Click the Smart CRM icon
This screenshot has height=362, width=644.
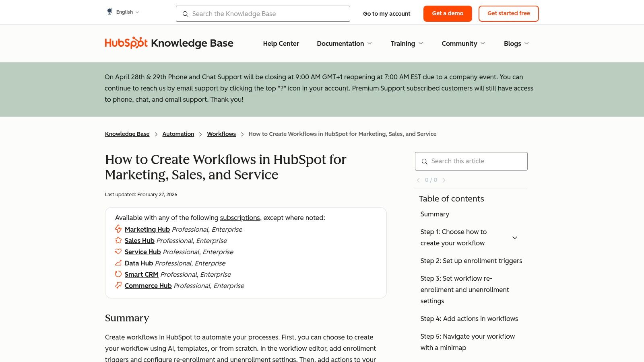(118, 274)
